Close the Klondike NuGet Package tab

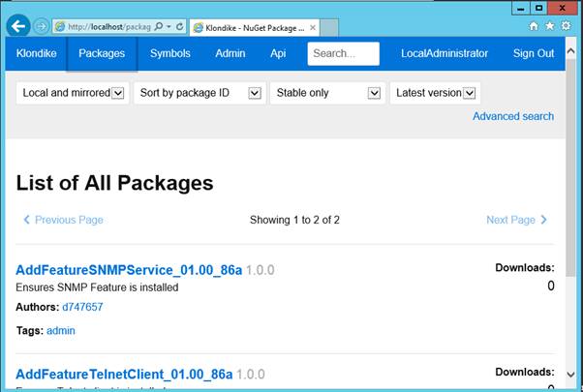(313, 28)
